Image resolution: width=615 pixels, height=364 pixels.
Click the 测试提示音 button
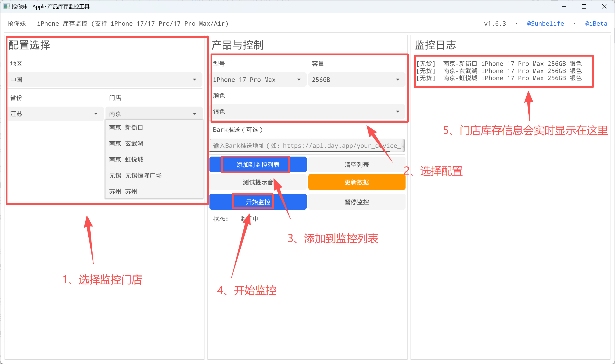coord(257,182)
